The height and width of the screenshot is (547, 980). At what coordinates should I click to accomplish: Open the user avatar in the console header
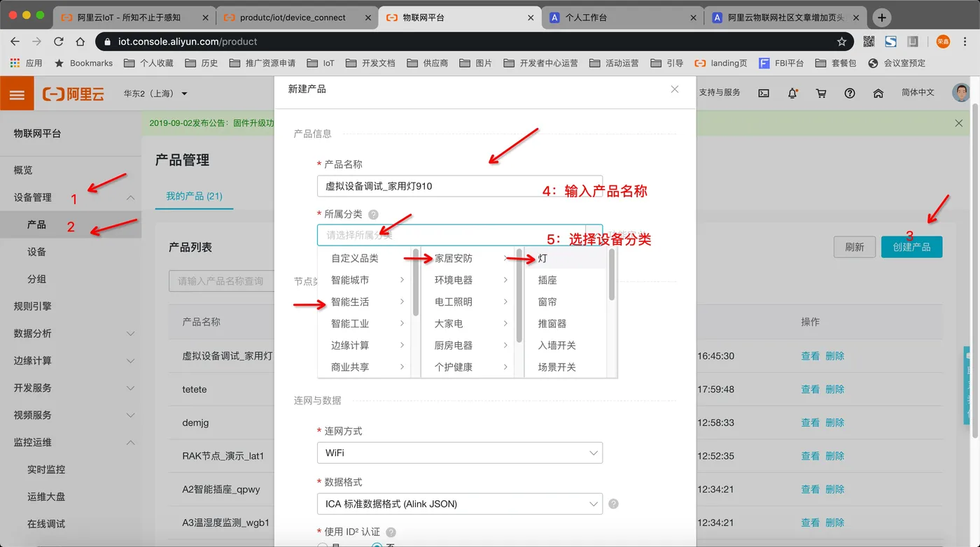(x=962, y=92)
